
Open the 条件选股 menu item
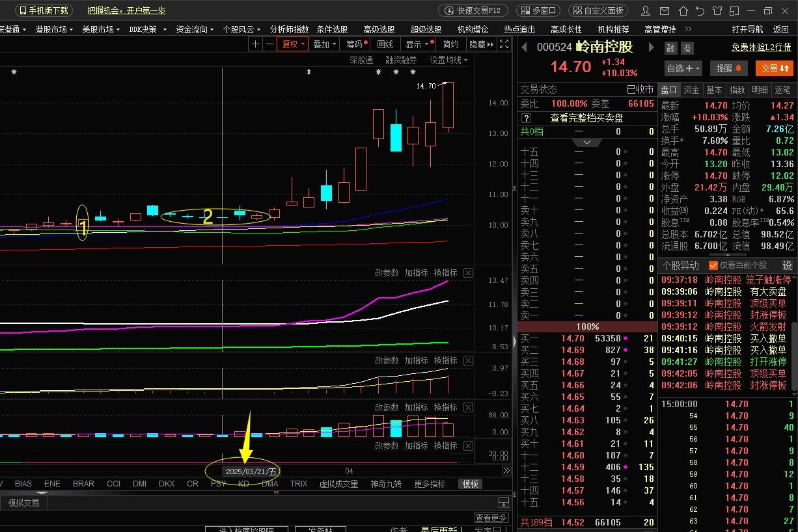332,29
